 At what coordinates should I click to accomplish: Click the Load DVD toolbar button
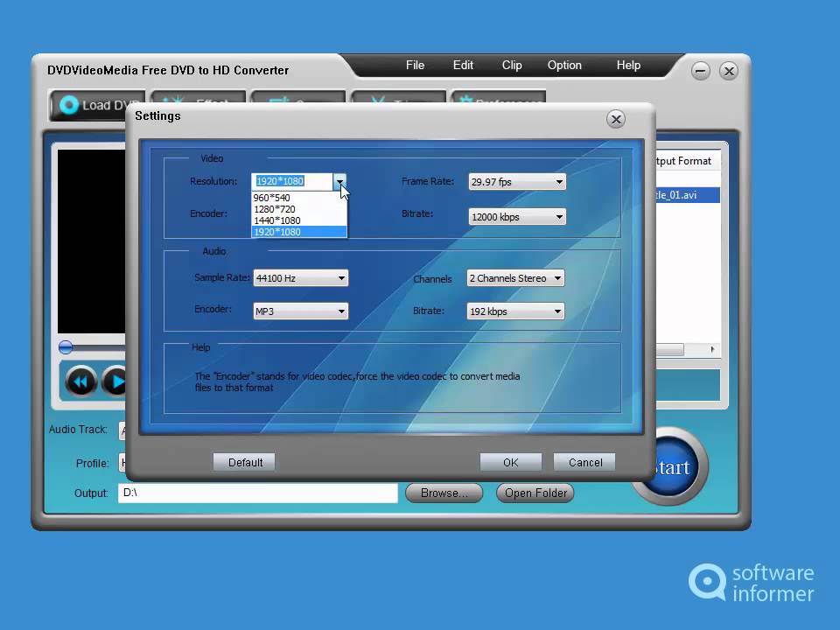(x=96, y=105)
